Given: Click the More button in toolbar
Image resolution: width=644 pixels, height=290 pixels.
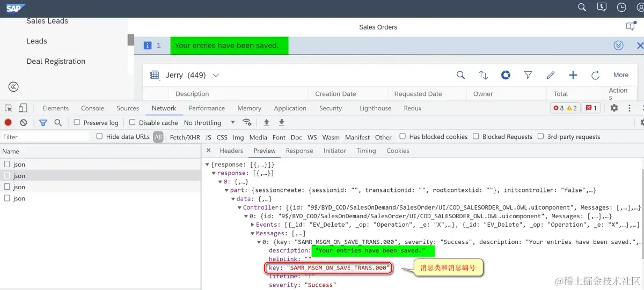Looking at the screenshot, I should coord(621,75).
